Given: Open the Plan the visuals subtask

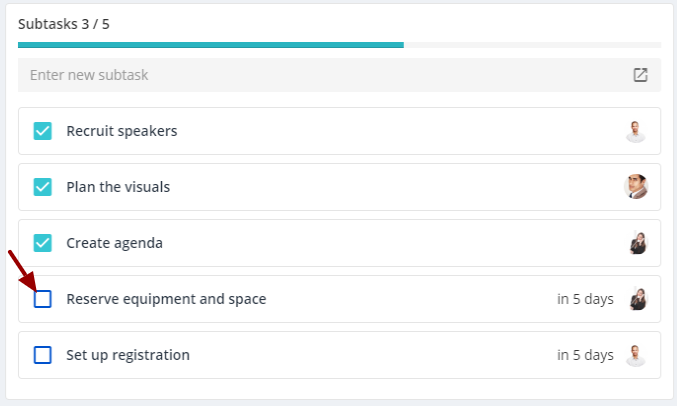Looking at the screenshot, I should tap(118, 187).
